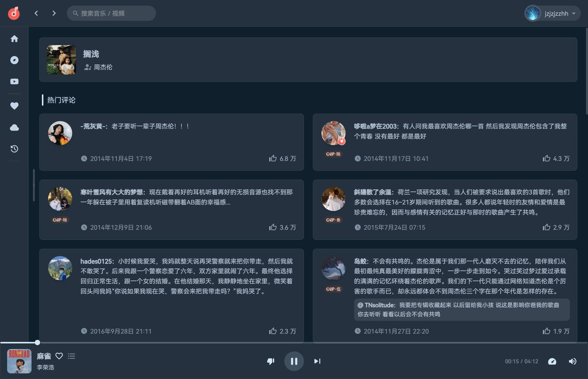Open the MV/videos section

(x=14, y=81)
